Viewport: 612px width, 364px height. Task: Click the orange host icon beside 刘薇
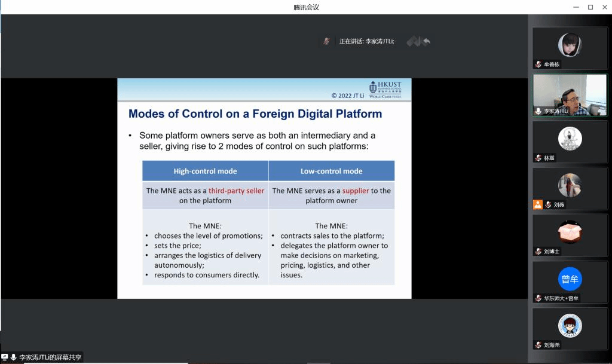pyautogui.click(x=538, y=204)
